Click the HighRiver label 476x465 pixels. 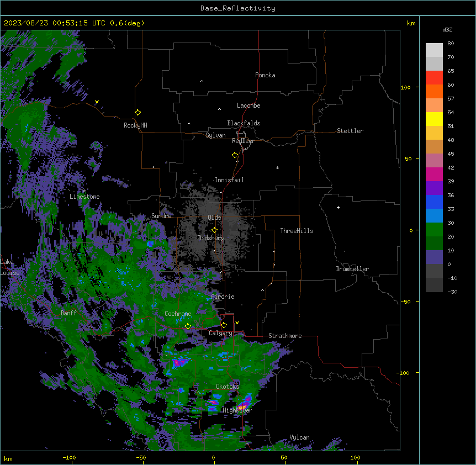coord(237,410)
